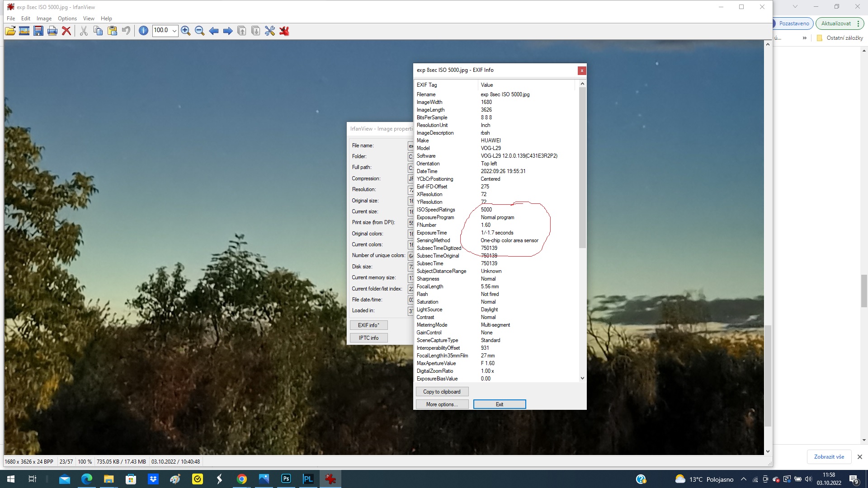Click Copy to clipboard button
The height and width of the screenshot is (488, 868).
point(442,392)
